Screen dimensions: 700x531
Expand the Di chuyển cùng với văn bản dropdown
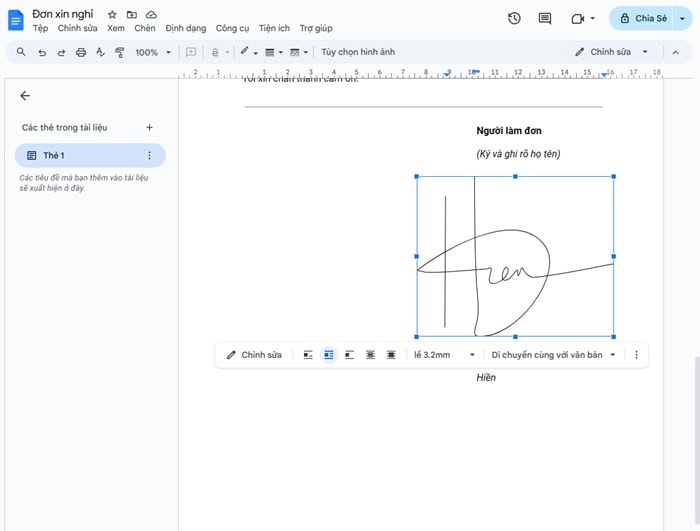[x=552, y=355]
